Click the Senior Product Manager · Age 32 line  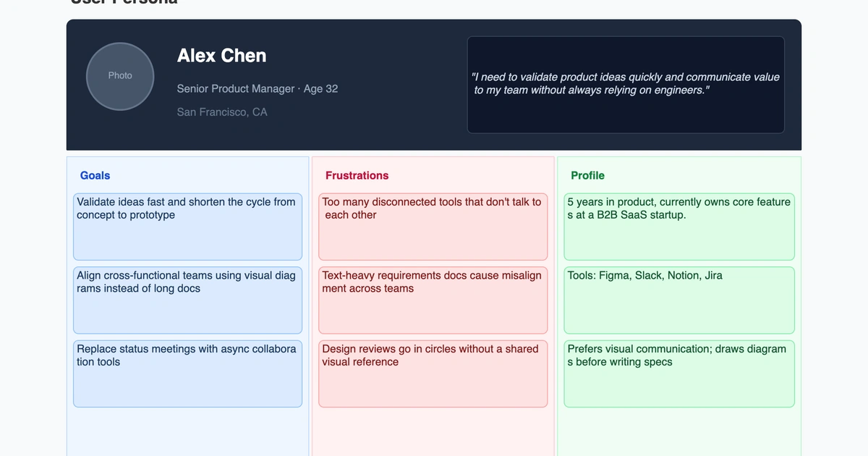click(258, 89)
